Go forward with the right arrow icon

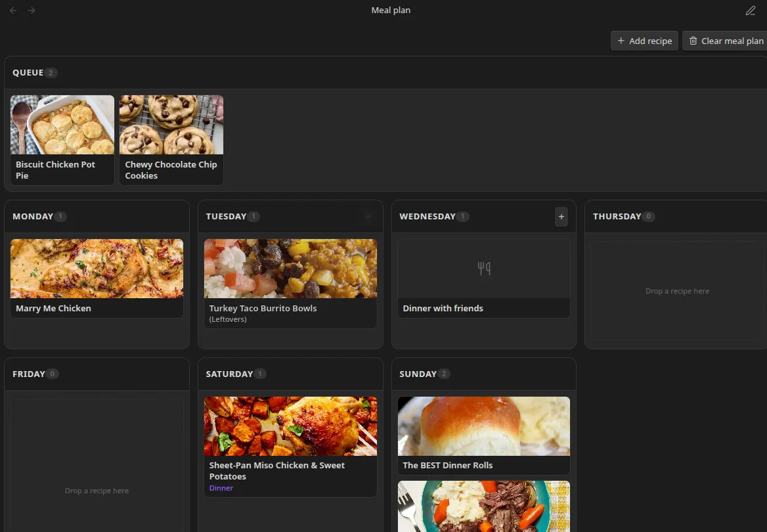pyautogui.click(x=32, y=11)
